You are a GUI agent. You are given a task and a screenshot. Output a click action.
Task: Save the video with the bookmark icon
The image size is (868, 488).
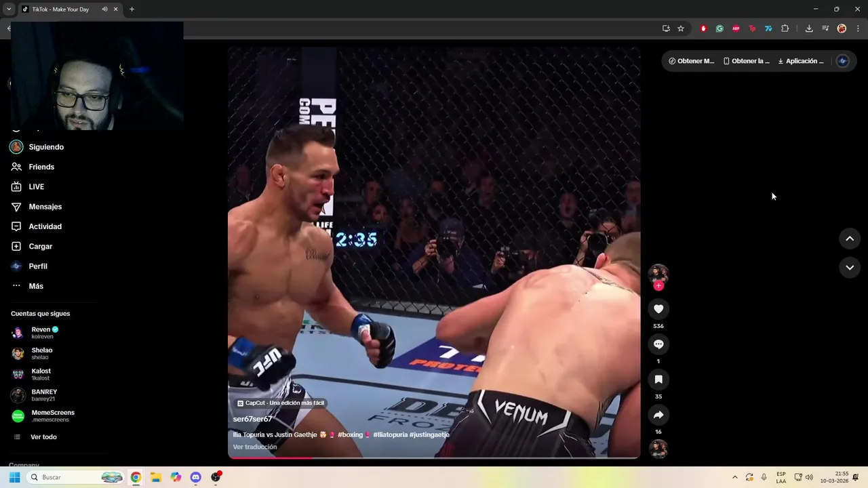(658, 380)
